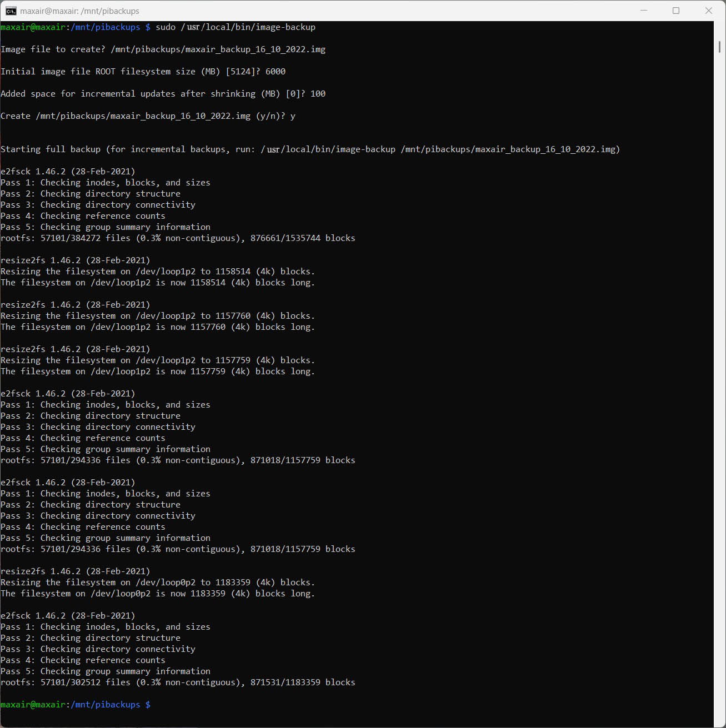726x728 pixels.
Task: Close the maxair terminal window
Action: tap(708, 11)
